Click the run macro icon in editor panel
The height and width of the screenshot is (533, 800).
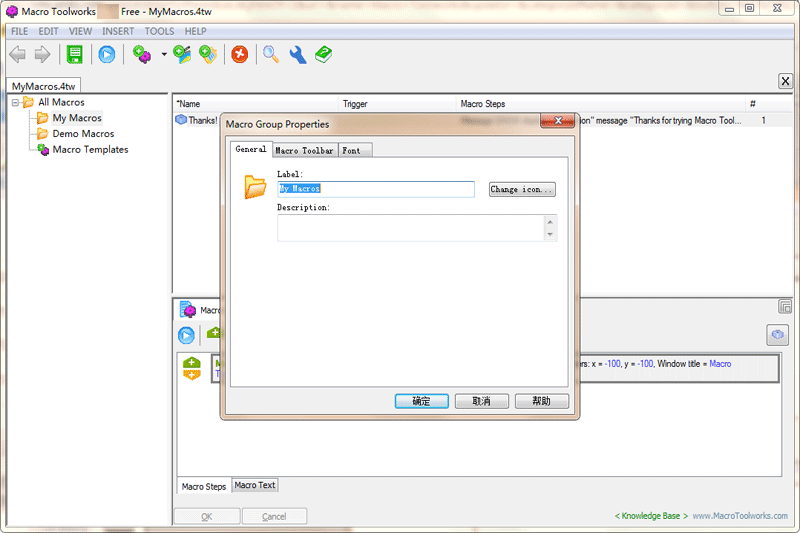(x=186, y=335)
